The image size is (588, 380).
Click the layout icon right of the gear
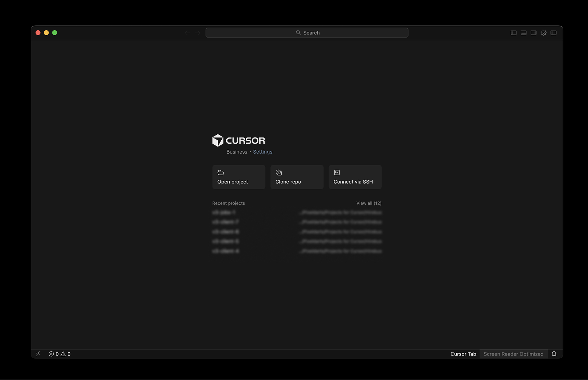[x=554, y=33]
